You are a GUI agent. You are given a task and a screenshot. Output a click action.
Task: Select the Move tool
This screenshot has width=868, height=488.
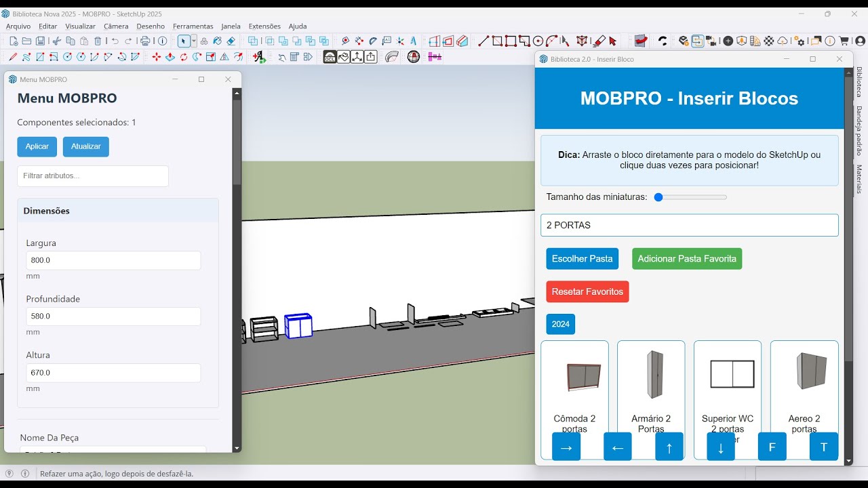click(156, 57)
